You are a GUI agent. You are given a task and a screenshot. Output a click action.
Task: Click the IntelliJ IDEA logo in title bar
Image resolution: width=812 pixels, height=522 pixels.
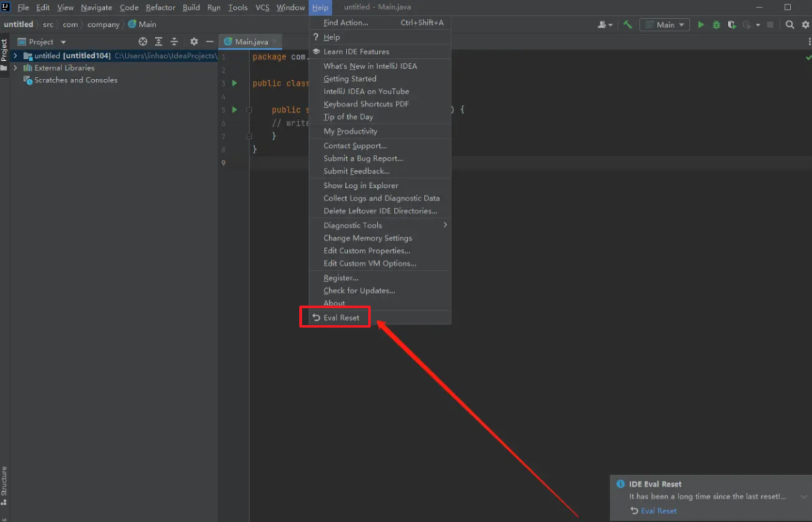pyautogui.click(x=5, y=7)
